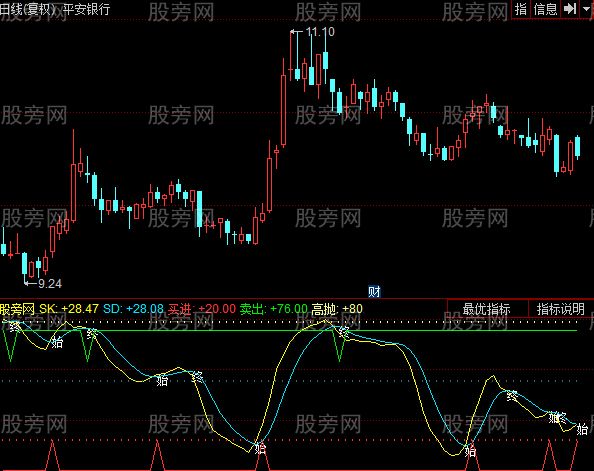Open the 信息 info button
Viewport: 594px width, 471px height.
546,9
